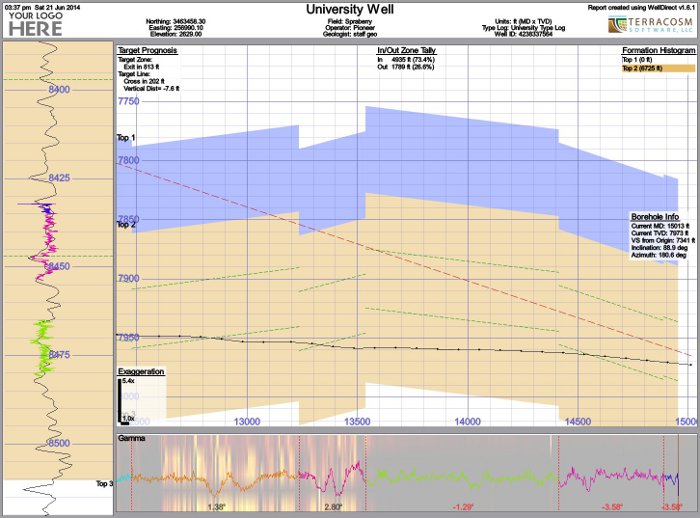Viewport: 700px width, 518px height.
Task: Click the 1.38° dip label
Action: coord(217,507)
